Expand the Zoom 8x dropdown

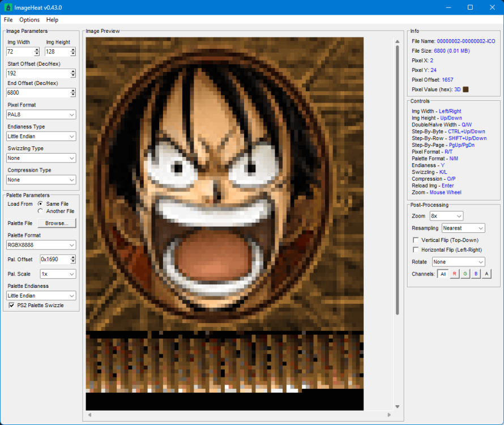click(x=446, y=216)
